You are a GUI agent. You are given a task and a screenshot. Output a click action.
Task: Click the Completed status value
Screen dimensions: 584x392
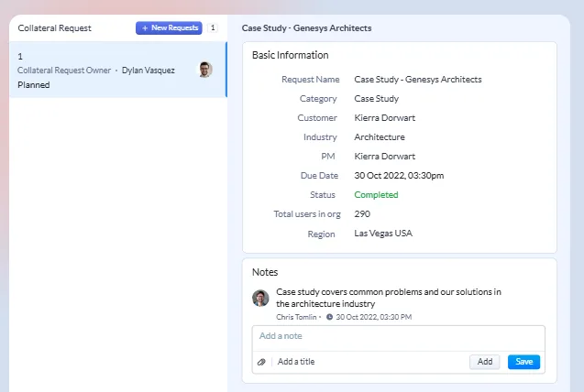pyautogui.click(x=376, y=195)
